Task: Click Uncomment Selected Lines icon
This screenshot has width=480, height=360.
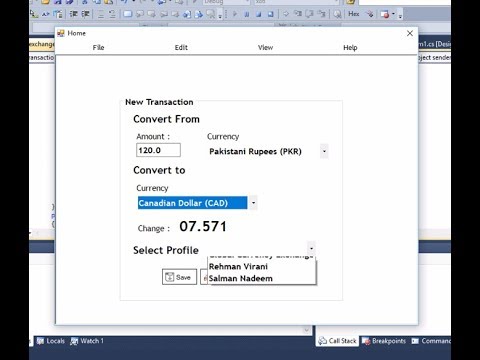Action: 112,14
